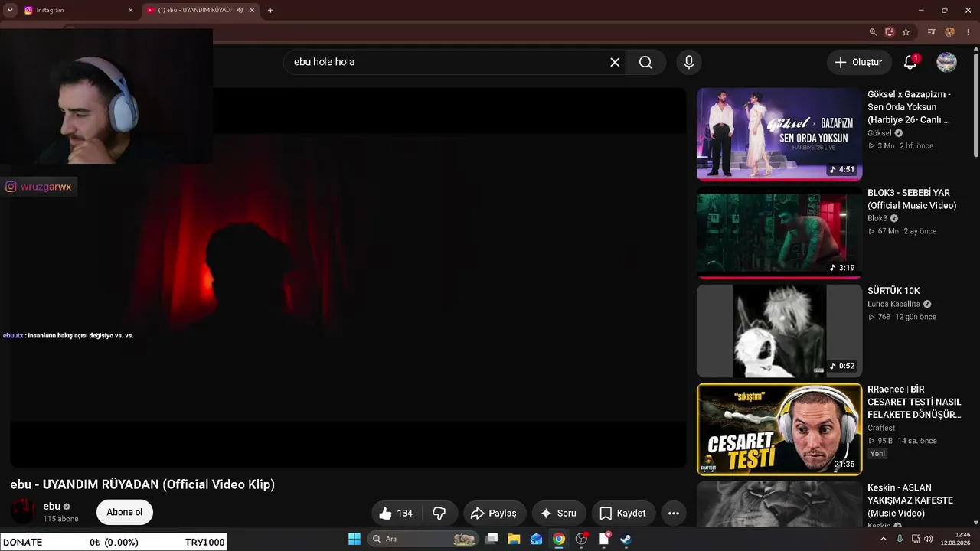Image resolution: width=980 pixels, height=551 pixels.
Task: Open the tab search dropdown
Action: tap(10, 10)
